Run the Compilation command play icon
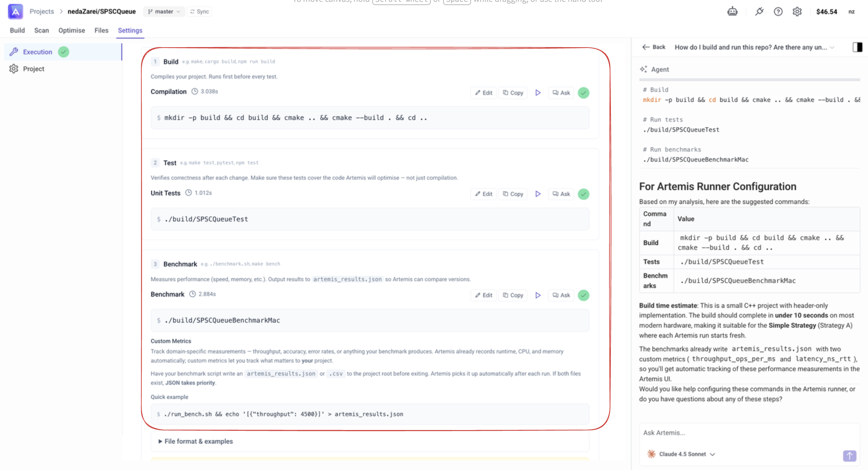868x470 pixels. tap(538, 93)
